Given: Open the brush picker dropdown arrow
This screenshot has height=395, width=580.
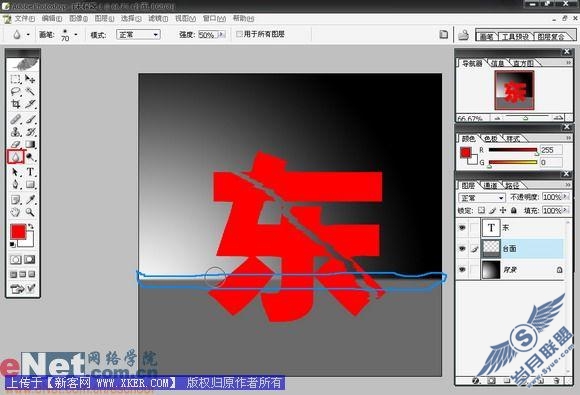Looking at the screenshot, I should (76, 35).
